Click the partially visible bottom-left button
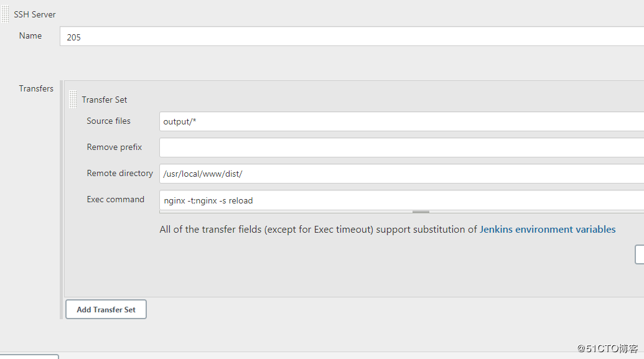The width and height of the screenshot is (644, 359). tap(29, 357)
